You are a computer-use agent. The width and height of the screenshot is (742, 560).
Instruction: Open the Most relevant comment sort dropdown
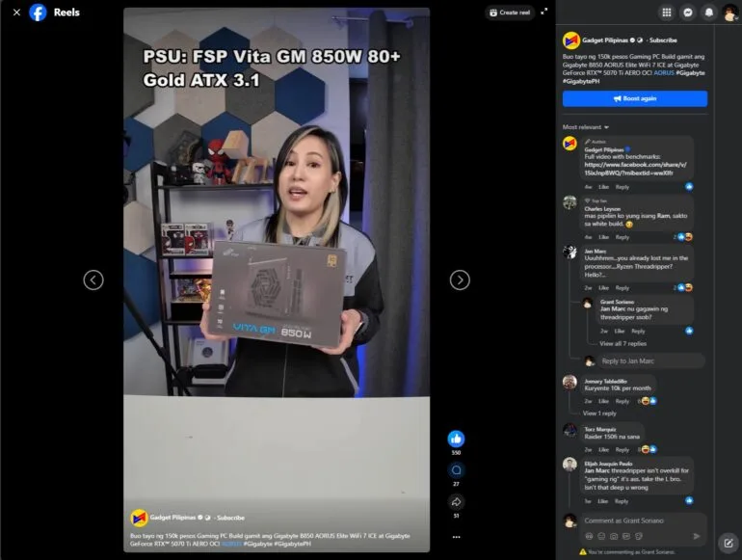click(585, 127)
